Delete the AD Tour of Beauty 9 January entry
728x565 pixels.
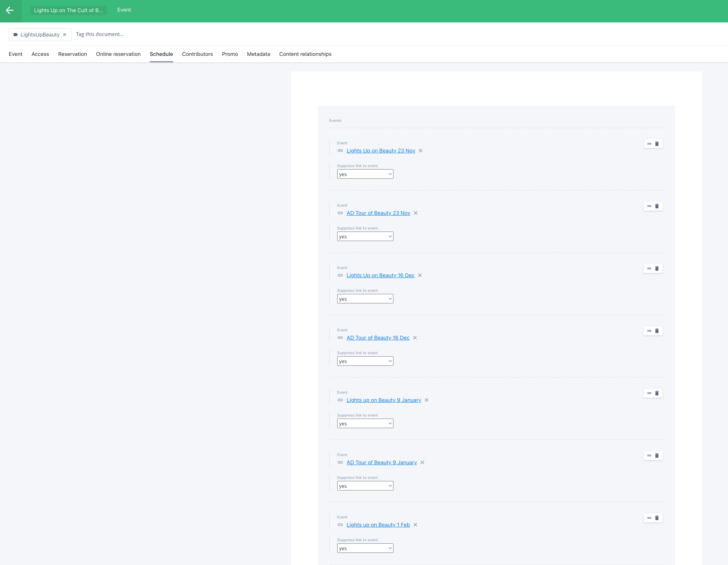tap(657, 455)
